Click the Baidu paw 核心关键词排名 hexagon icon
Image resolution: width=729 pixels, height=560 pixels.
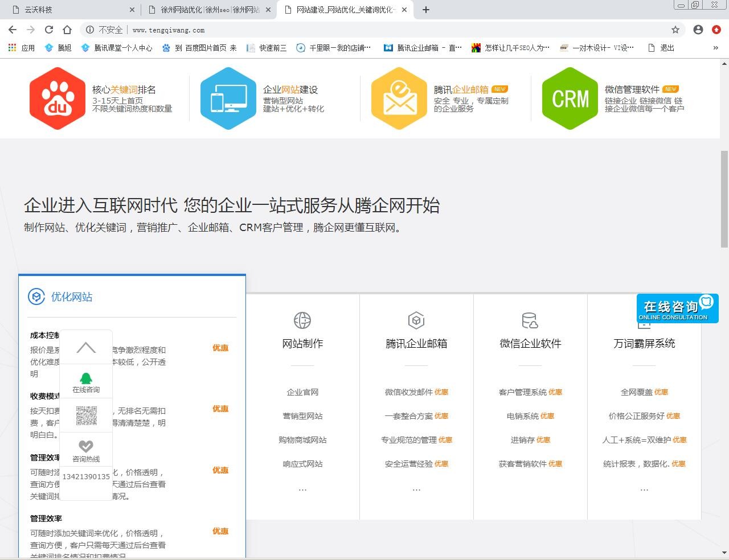point(58,97)
